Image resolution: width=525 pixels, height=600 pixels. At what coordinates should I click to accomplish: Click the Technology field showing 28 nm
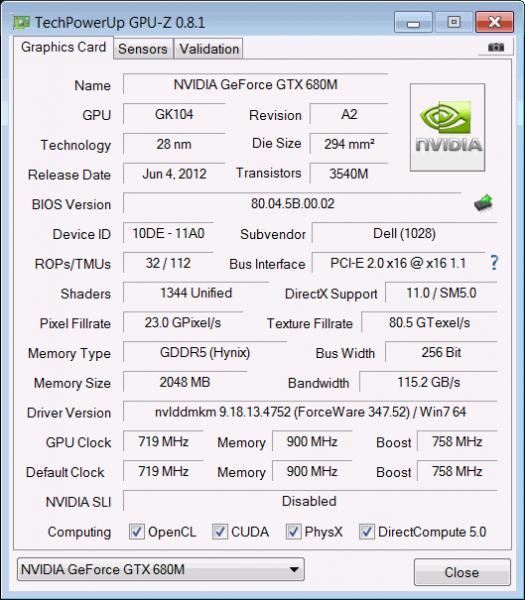pyautogui.click(x=174, y=144)
